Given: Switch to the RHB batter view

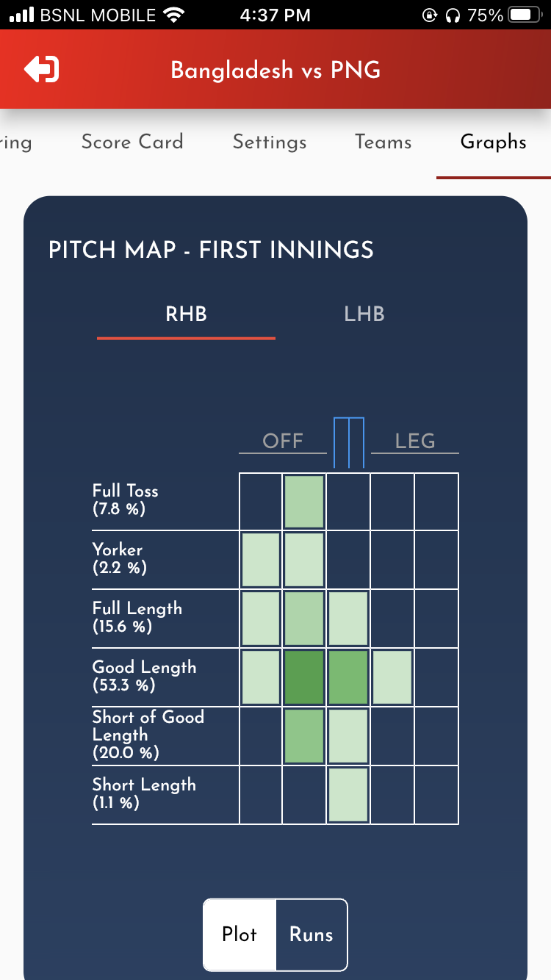Looking at the screenshot, I should click(x=186, y=314).
